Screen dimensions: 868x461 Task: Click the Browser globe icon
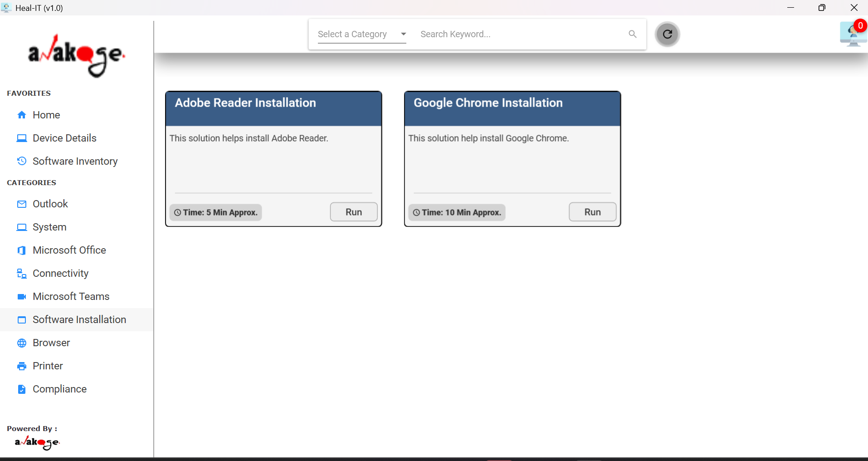pyautogui.click(x=22, y=343)
